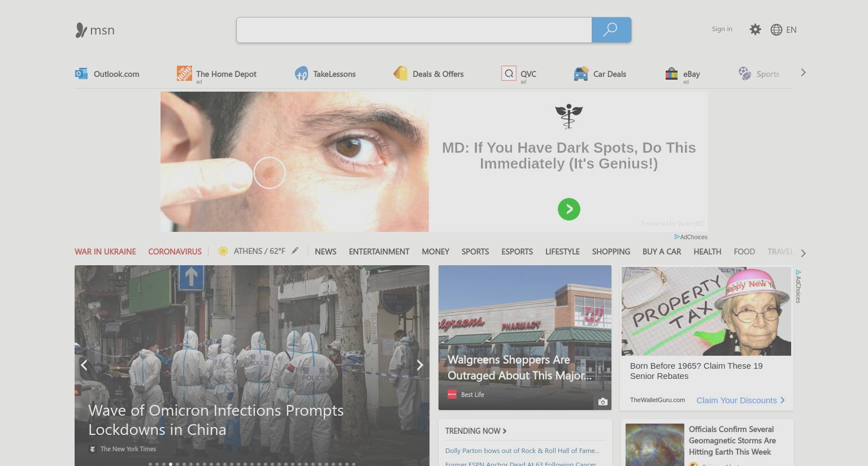Select the FOOD menu item
The height and width of the screenshot is (466, 868).
pos(744,252)
